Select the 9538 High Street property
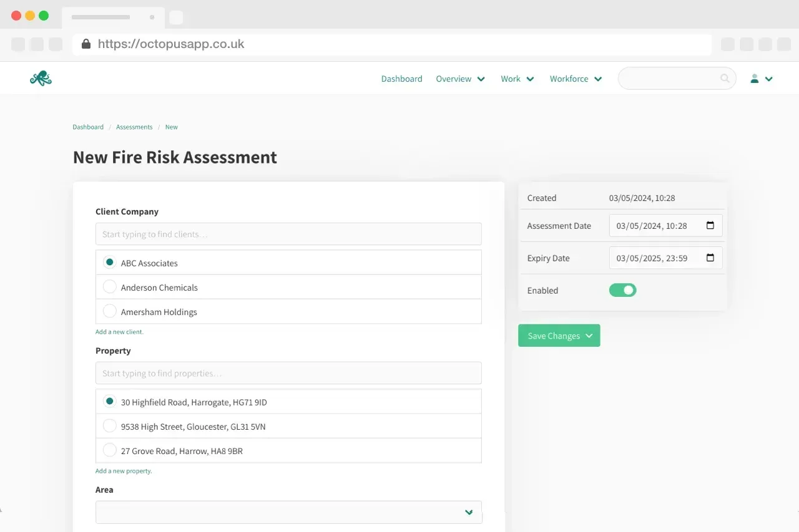The image size is (799, 532). pos(110,425)
